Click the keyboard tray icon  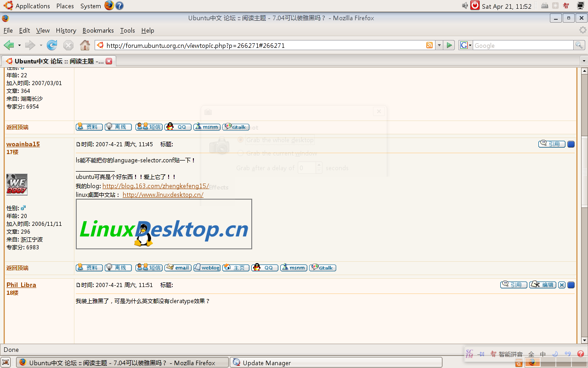[545, 6]
